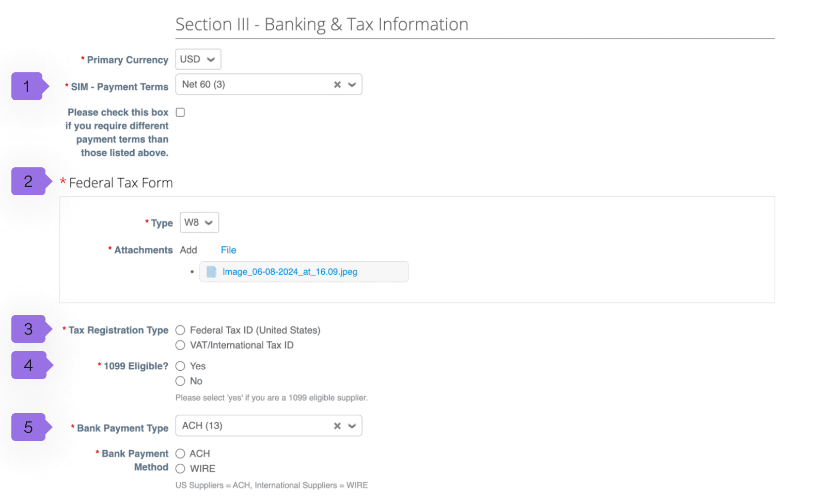Viewport: 818px width, 504px height.
Task: Expand the SIM - Payment Terms dropdown arrow
Action: click(x=352, y=85)
